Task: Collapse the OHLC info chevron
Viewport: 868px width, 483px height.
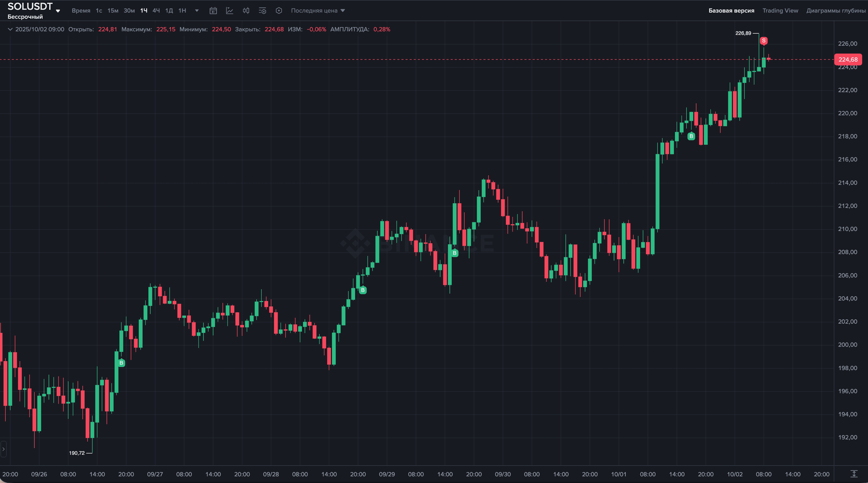Action: pyautogui.click(x=10, y=29)
